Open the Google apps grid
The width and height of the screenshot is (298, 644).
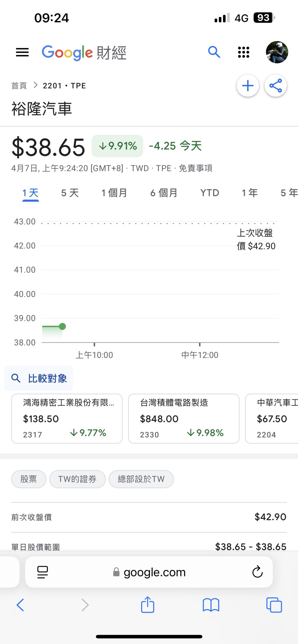[x=244, y=52]
